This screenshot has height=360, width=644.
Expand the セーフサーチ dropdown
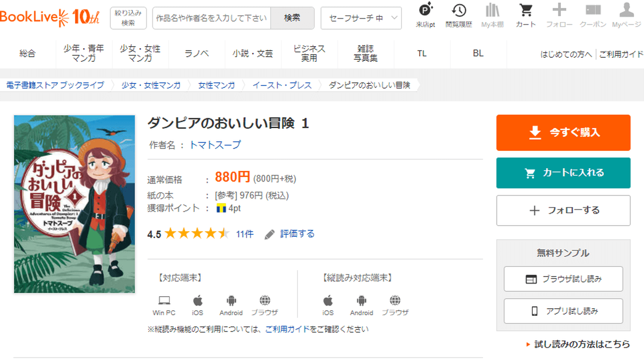pyautogui.click(x=361, y=18)
